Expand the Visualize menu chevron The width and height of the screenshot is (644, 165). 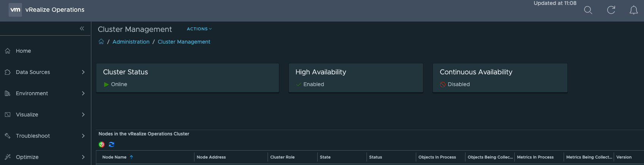[x=83, y=115]
